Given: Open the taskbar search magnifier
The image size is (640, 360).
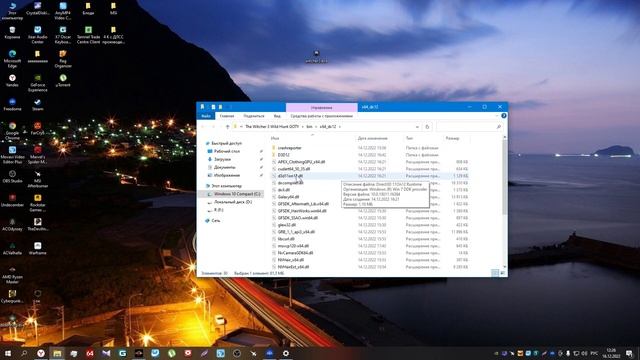Looking at the screenshot, I should (x=24, y=353).
